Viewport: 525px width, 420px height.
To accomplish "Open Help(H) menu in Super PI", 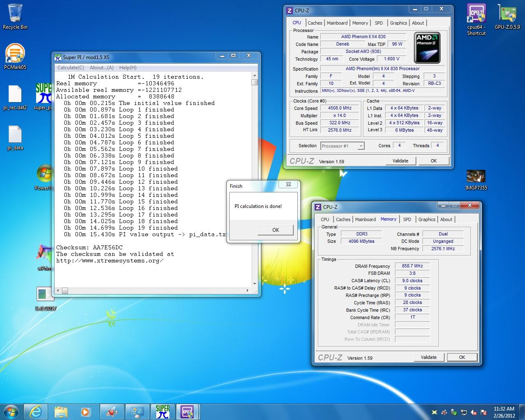I will tap(128, 68).
